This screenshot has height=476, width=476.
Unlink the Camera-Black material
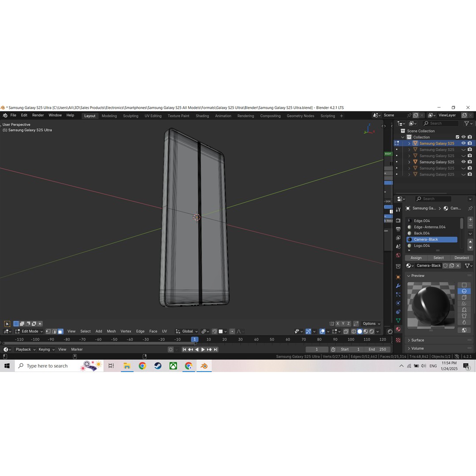tap(458, 266)
